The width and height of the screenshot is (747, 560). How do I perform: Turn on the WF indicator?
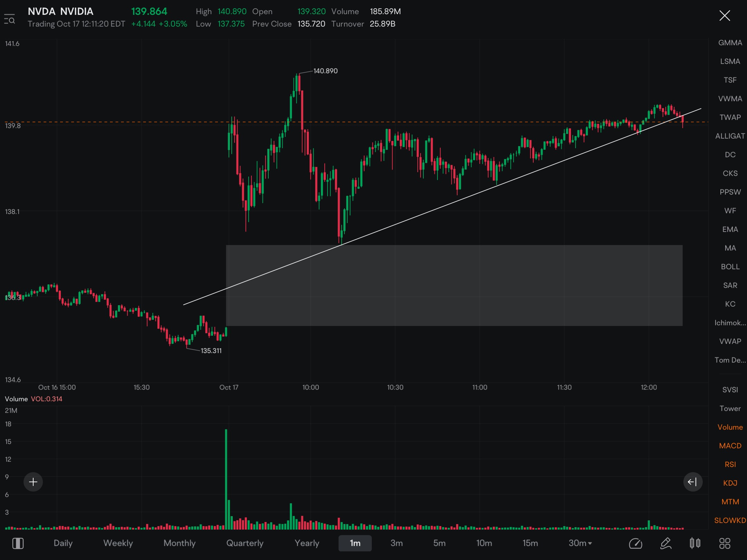(x=730, y=211)
